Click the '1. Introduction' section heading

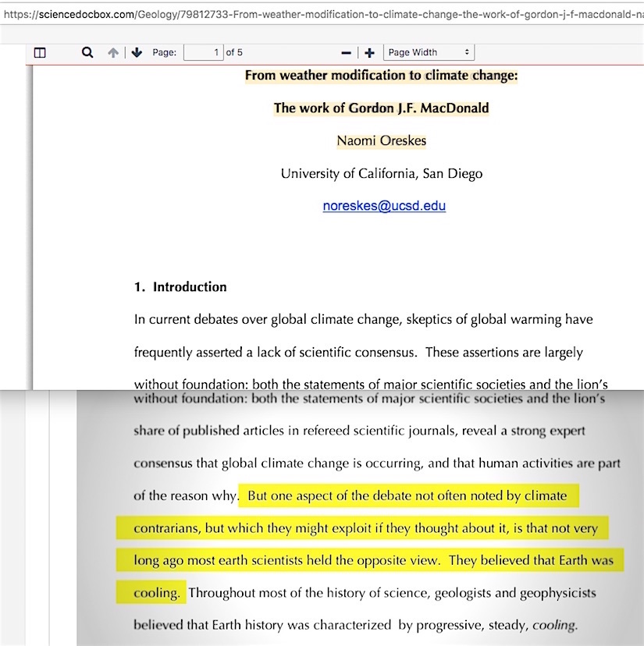180,287
